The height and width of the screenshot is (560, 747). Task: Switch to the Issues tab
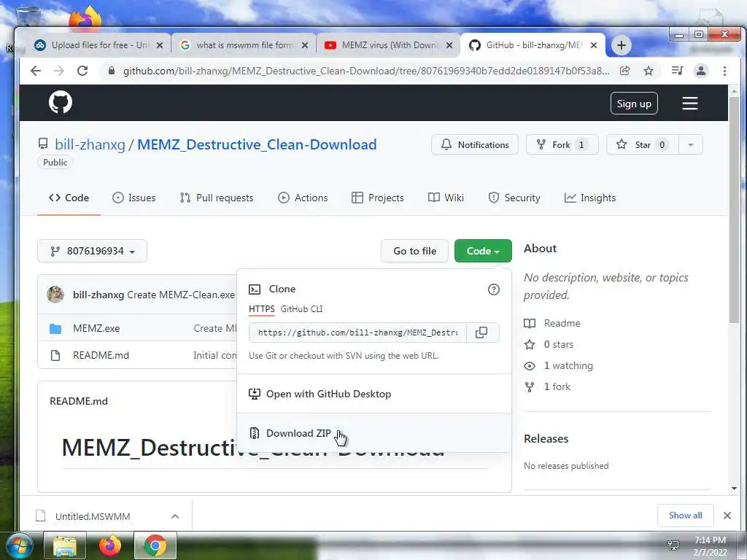pos(134,198)
